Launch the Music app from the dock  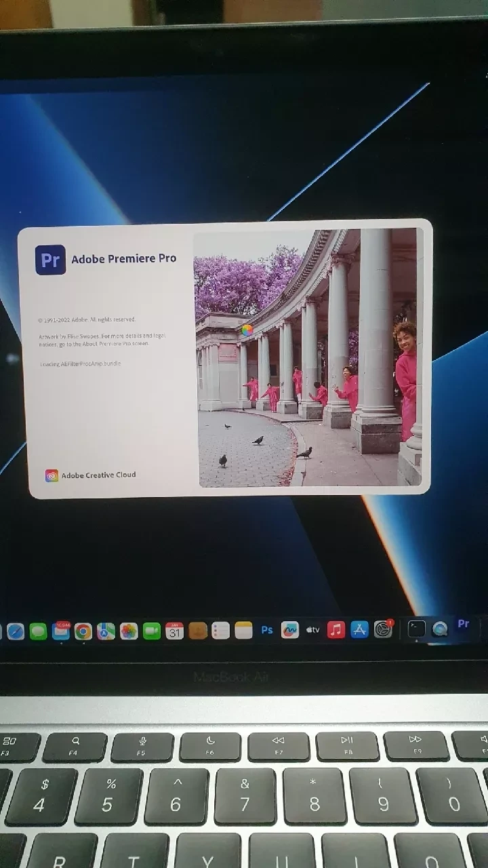pyautogui.click(x=336, y=629)
